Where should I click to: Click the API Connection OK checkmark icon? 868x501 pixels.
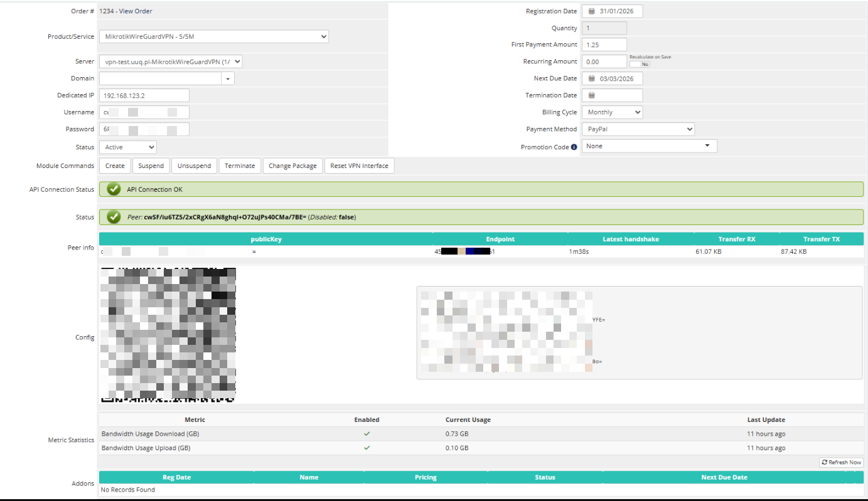point(114,189)
